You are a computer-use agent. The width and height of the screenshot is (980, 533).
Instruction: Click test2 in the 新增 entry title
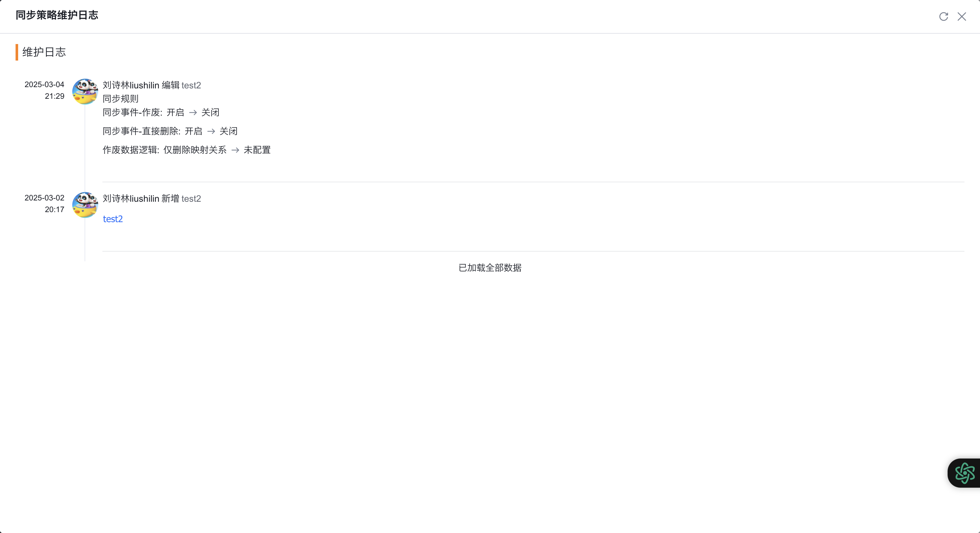point(191,198)
